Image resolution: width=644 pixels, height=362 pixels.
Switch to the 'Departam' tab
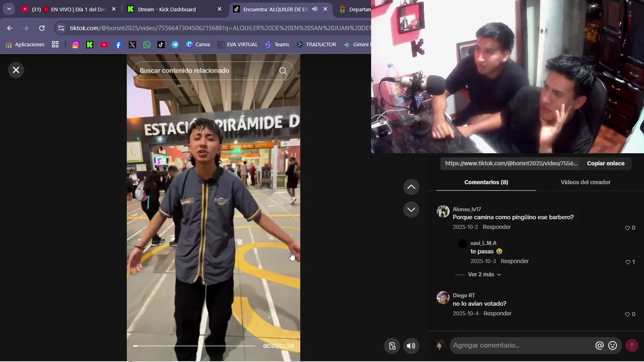(x=354, y=9)
